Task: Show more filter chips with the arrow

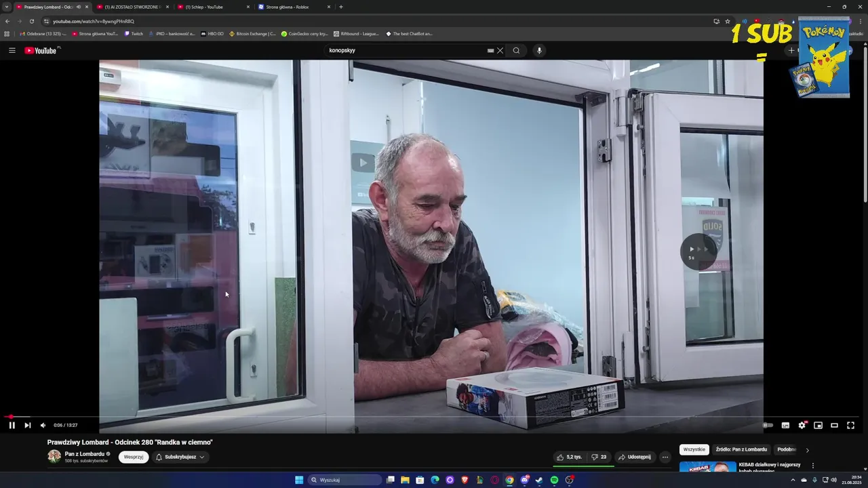Action: click(x=807, y=450)
